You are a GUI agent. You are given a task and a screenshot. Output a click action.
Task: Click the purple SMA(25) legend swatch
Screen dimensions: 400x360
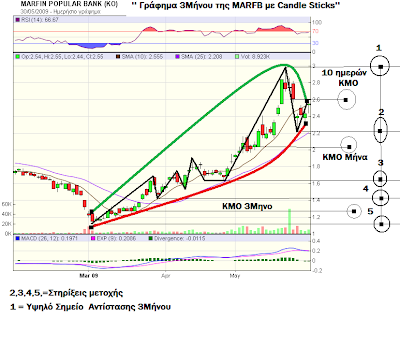pyautogui.click(x=178, y=57)
